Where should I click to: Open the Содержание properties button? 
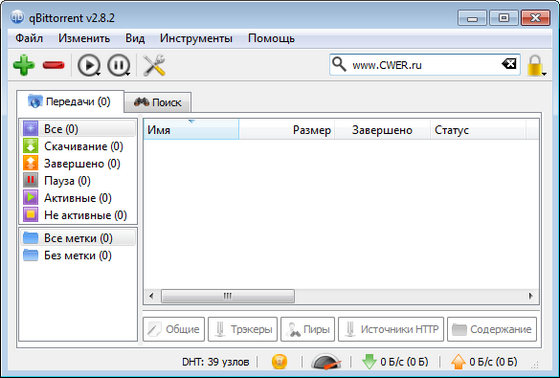tap(492, 329)
